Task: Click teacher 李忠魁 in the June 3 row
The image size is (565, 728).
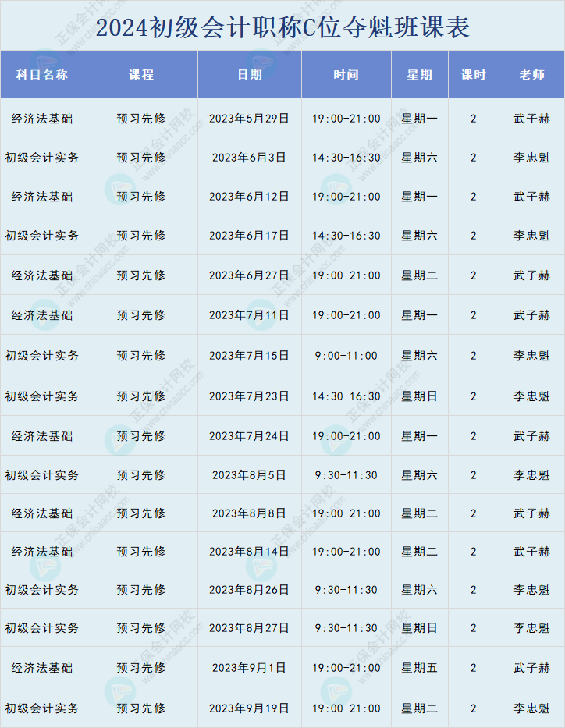Action: pyautogui.click(x=532, y=158)
